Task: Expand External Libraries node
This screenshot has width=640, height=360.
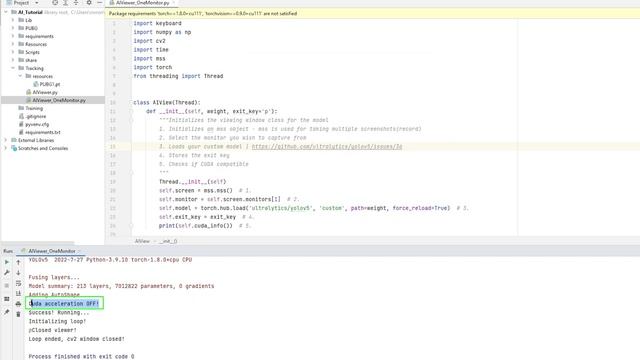Action: click(6, 140)
